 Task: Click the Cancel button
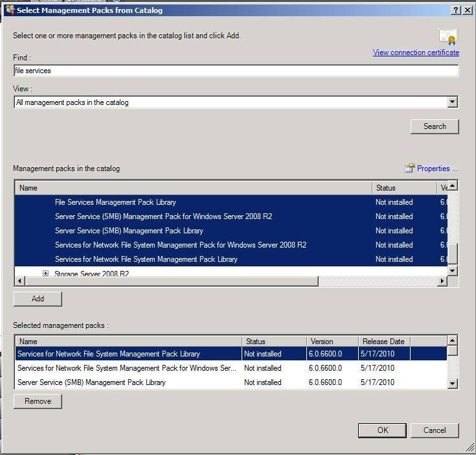pyautogui.click(x=435, y=430)
